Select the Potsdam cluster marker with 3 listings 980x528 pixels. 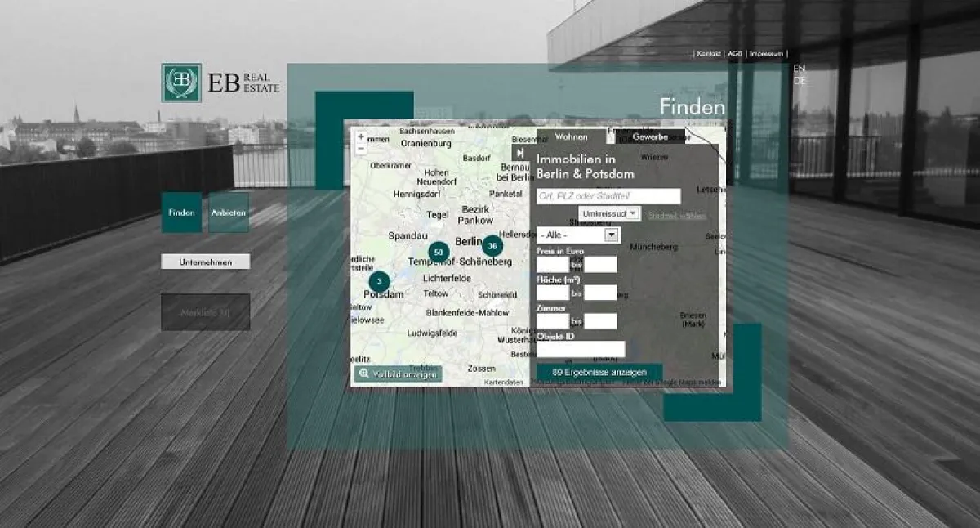click(x=379, y=282)
